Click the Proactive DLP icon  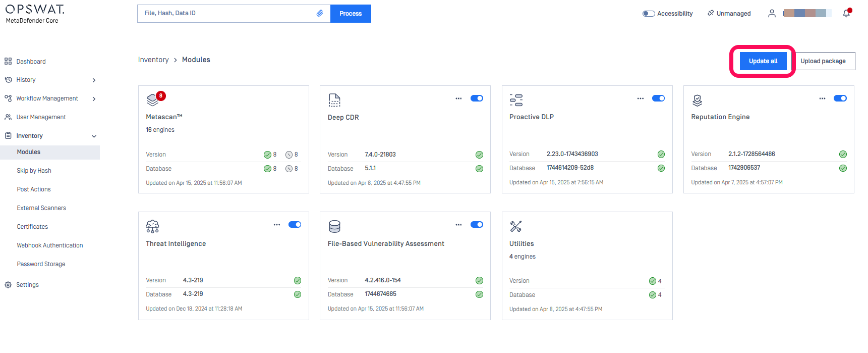(x=516, y=100)
